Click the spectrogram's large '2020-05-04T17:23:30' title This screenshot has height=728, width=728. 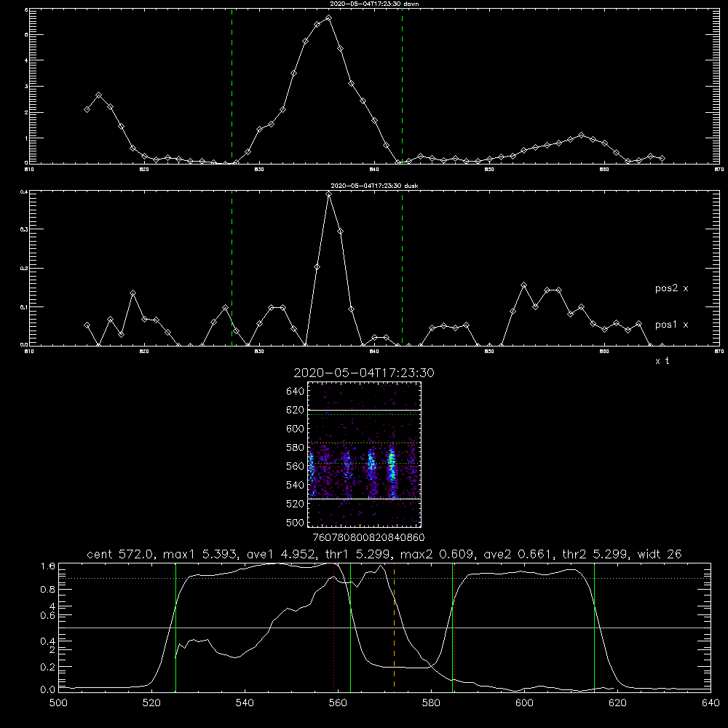364,373
